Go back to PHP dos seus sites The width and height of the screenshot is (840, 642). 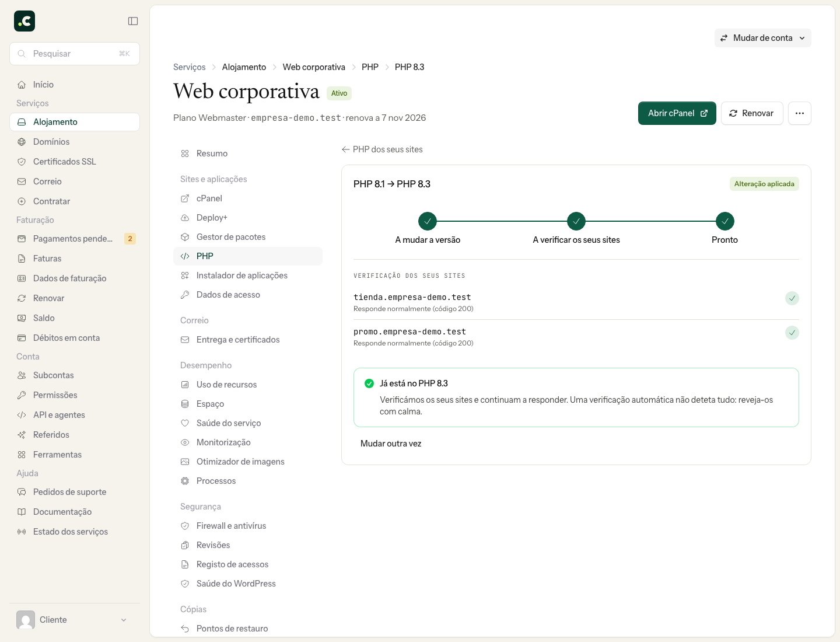pyautogui.click(x=382, y=149)
